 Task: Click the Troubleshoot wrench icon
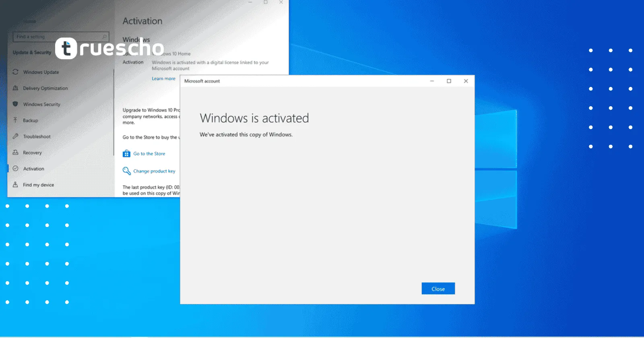pyautogui.click(x=15, y=136)
